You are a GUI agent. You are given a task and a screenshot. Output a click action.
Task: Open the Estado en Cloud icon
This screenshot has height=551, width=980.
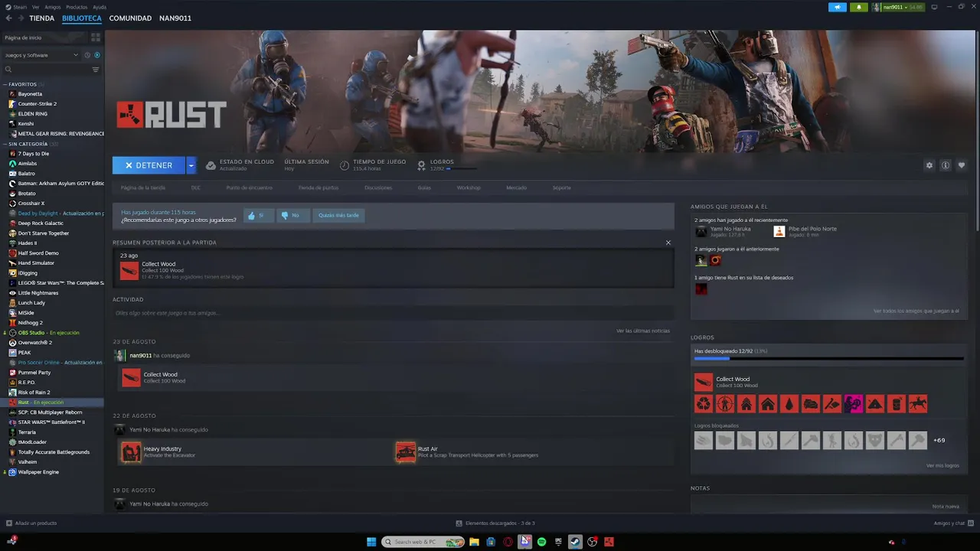pyautogui.click(x=211, y=165)
